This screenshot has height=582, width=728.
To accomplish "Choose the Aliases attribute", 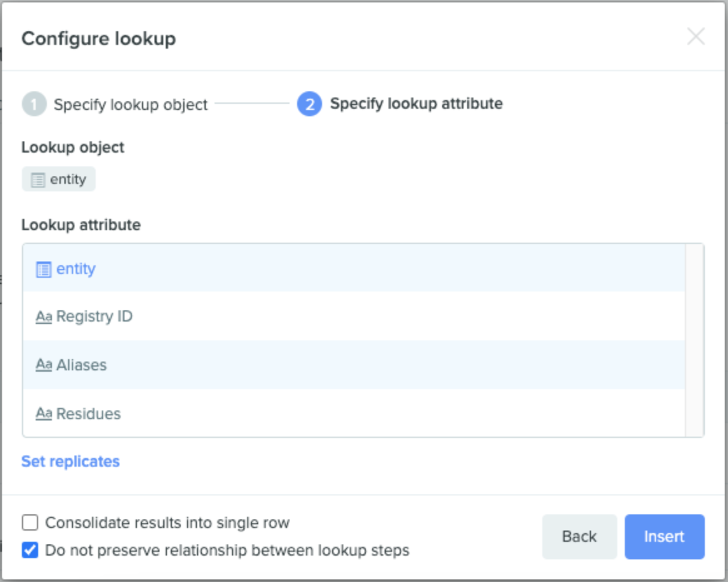I will click(x=354, y=365).
